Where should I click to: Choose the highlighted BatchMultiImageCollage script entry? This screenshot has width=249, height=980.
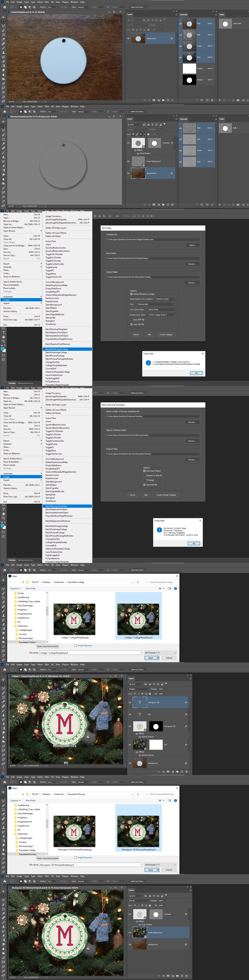coord(67,349)
